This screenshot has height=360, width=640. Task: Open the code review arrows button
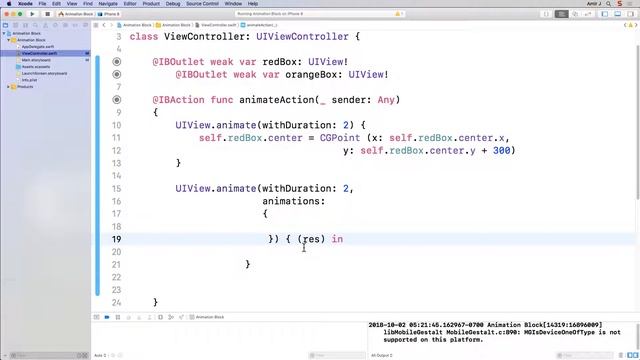[588, 14]
